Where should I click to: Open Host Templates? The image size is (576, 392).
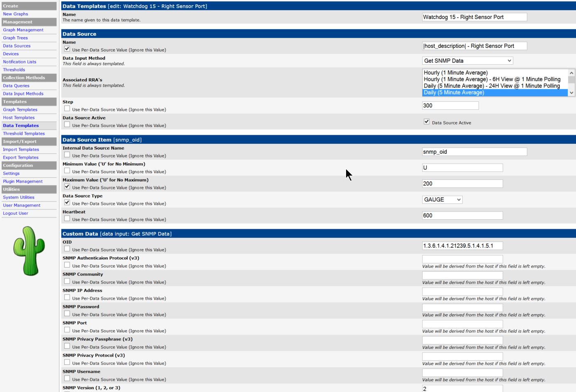tap(19, 118)
